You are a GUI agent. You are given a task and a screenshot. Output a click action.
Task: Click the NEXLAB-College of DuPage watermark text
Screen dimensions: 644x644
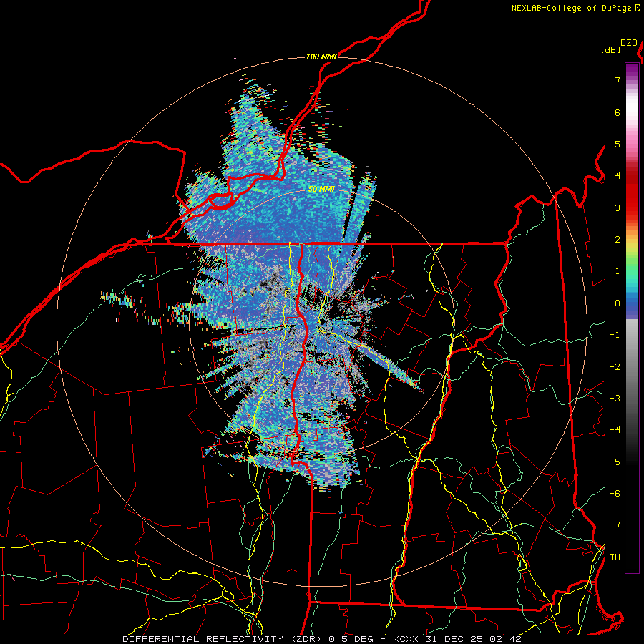click(x=572, y=8)
